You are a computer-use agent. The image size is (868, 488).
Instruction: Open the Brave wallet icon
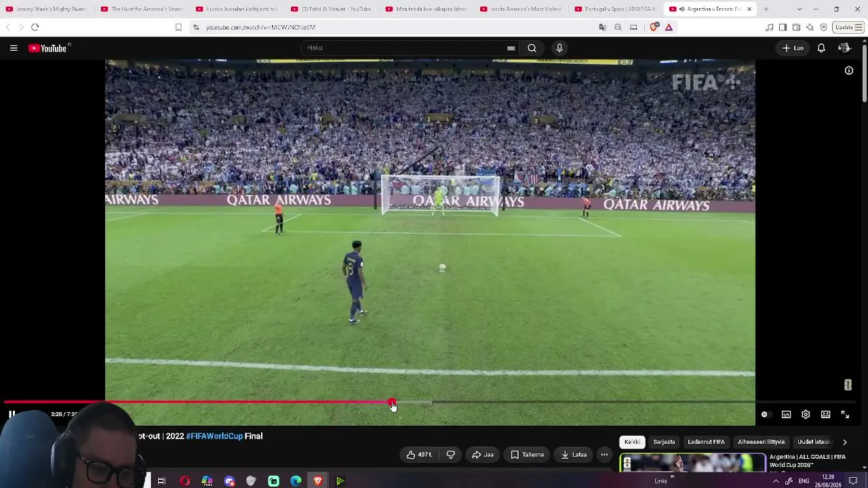tap(796, 27)
